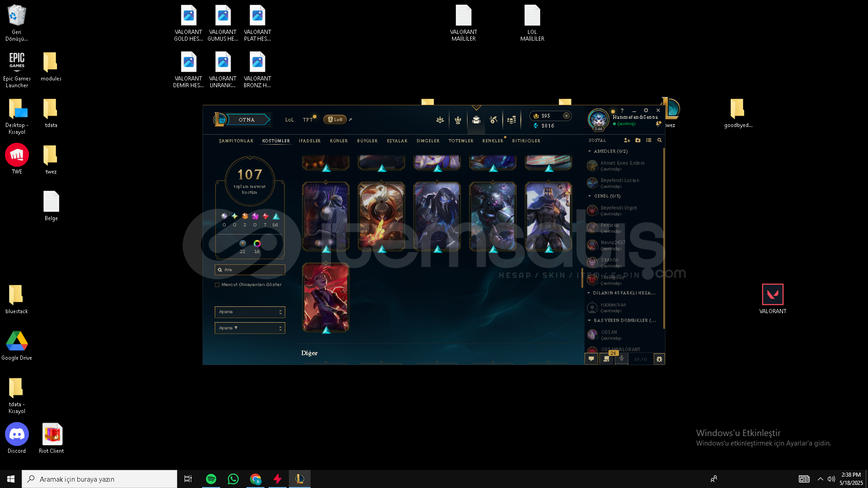
Task: Open League client settings gear
Action: click(x=646, y=110)
